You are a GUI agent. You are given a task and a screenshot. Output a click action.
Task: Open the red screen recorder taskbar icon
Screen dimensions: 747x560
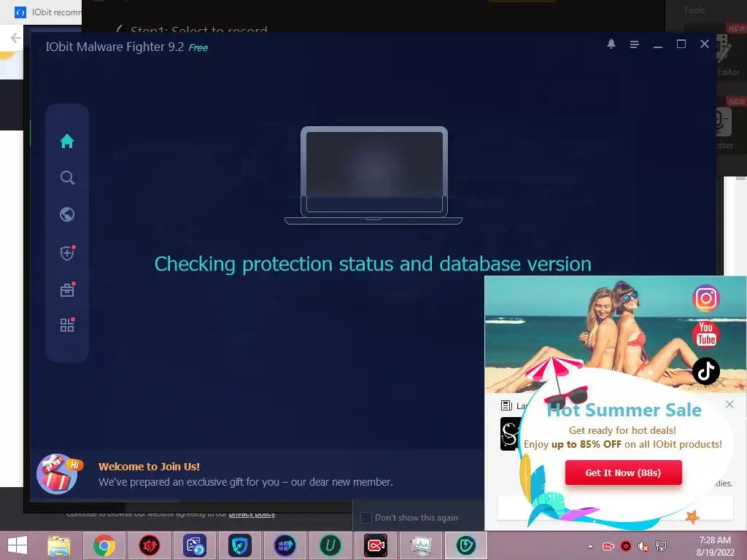click(376, 545)
